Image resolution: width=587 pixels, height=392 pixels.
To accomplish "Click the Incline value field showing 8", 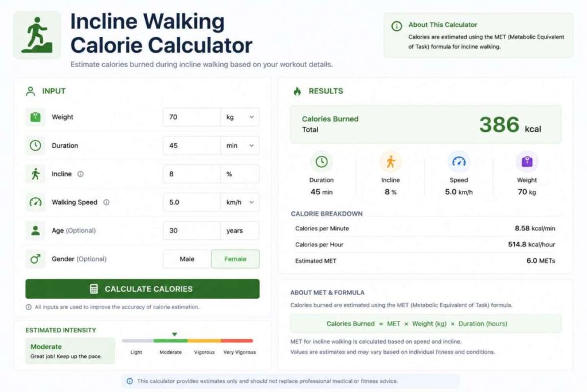I will coord(191,174).
